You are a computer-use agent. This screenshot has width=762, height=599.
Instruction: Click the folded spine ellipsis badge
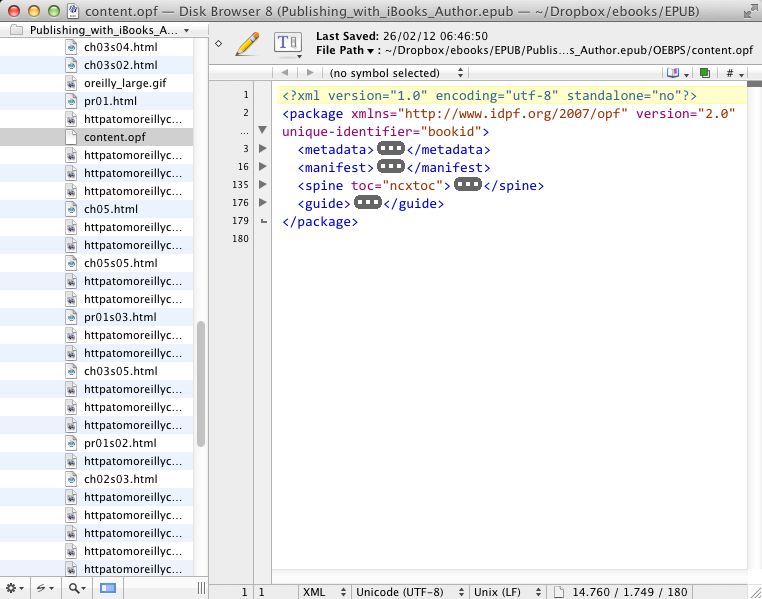[x=468, y=185]
